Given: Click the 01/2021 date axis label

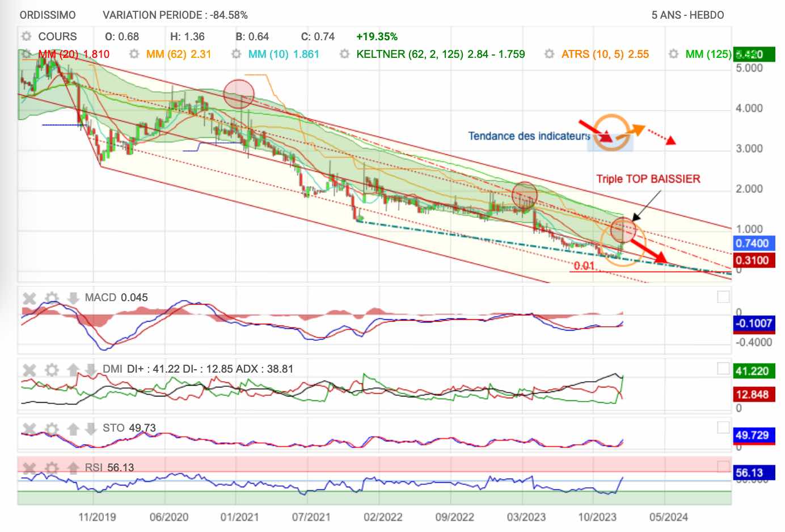Looking at the screenshot, I should (239, 517).
